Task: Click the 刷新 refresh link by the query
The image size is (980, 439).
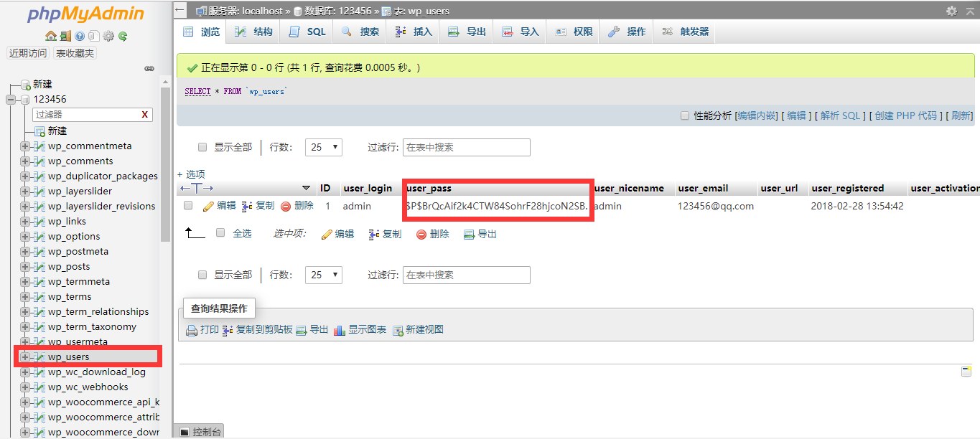Action: pyautogui.click(x=961, y=115)
